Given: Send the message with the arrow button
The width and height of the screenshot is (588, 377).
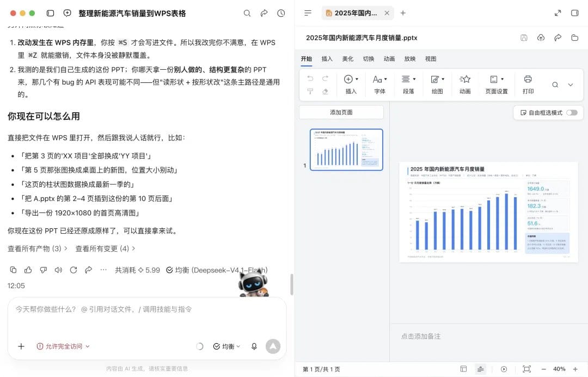Looking at the screenshot, I should click(x=273, y=346).
